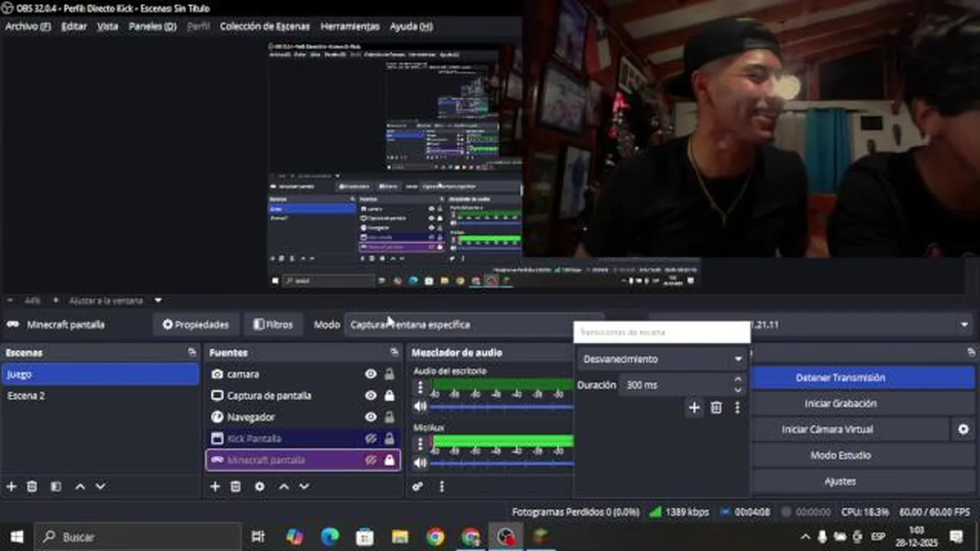980x551 pixels.
Task: Open the Archivo menu
Action: 28,26
